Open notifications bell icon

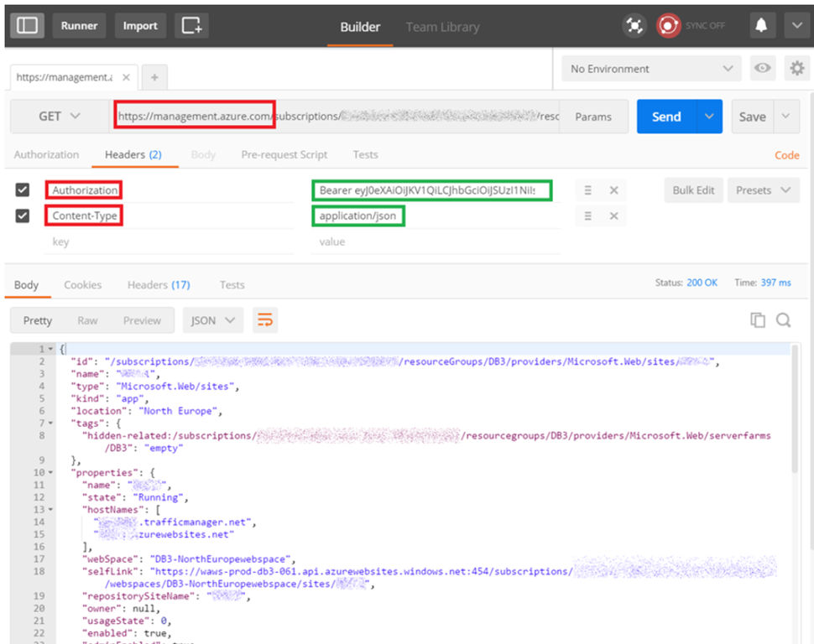tap(762, 25)
